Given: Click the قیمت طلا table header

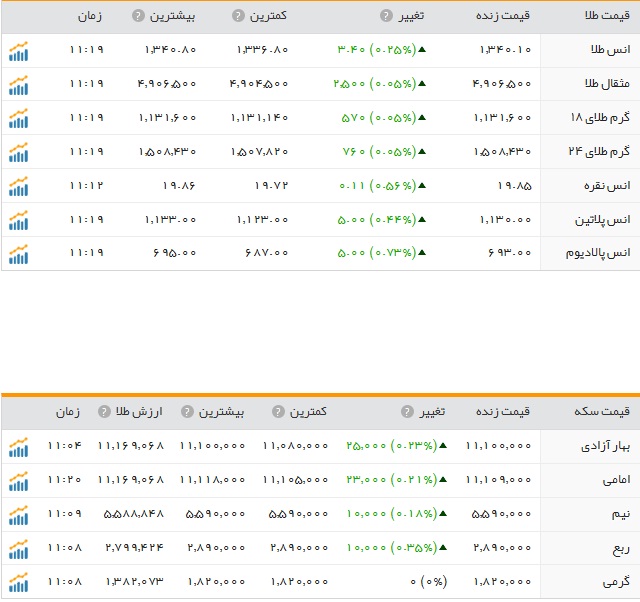Looking at the screenshot, I should (x=607, y=16).
